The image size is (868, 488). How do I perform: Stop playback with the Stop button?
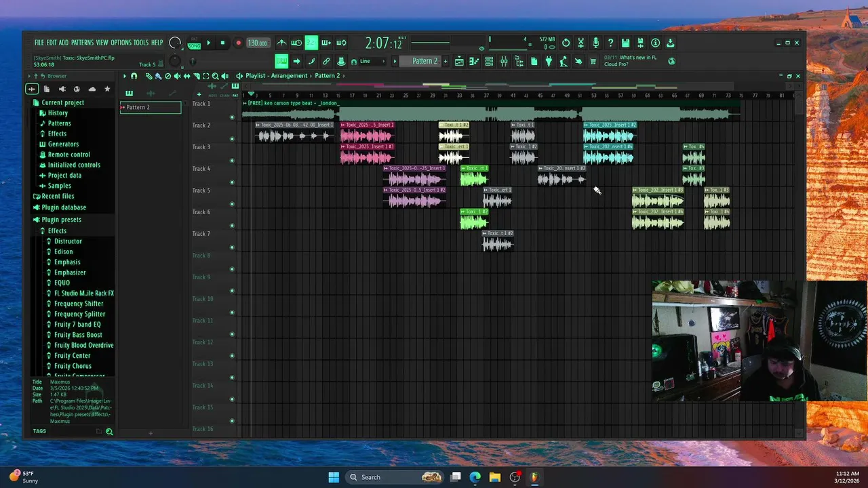[x=222, y=43]
